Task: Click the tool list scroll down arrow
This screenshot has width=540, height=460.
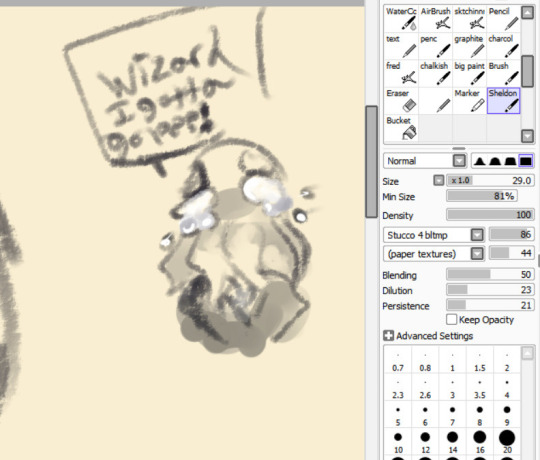Action: (527, 136)
